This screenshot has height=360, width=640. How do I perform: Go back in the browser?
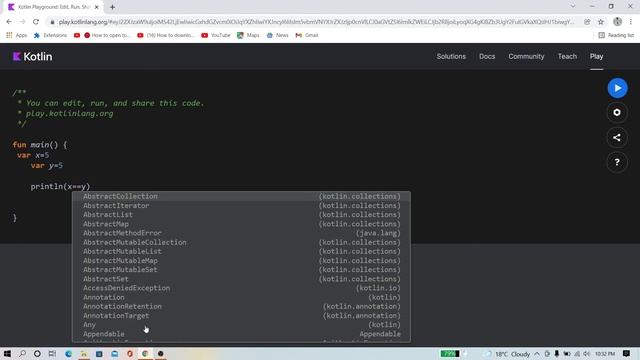coord(9,22)
